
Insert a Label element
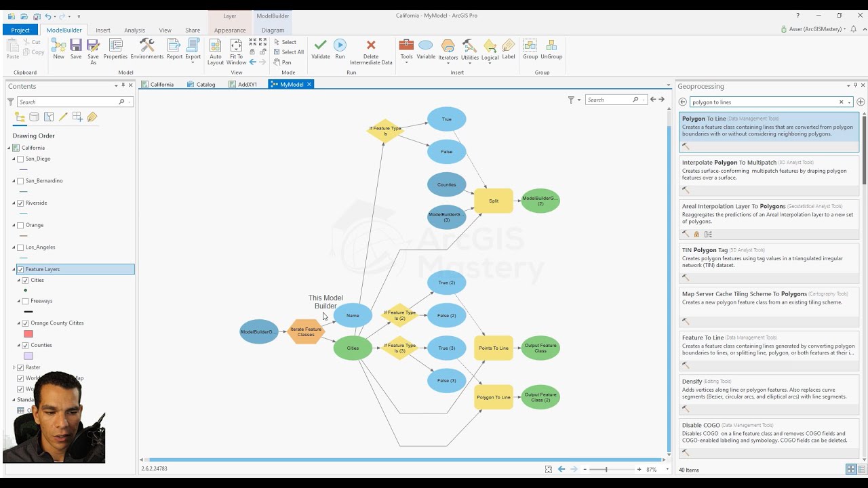tap(509, 49)
